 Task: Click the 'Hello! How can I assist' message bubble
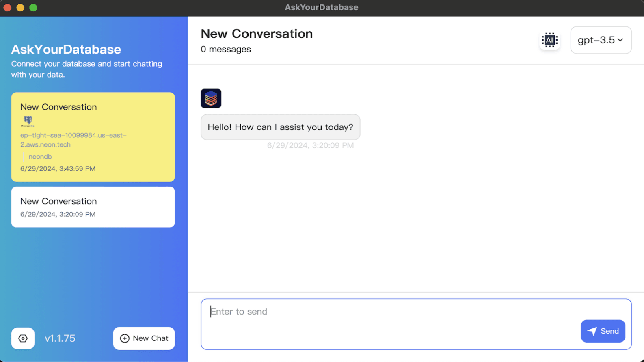coord(280,127)
